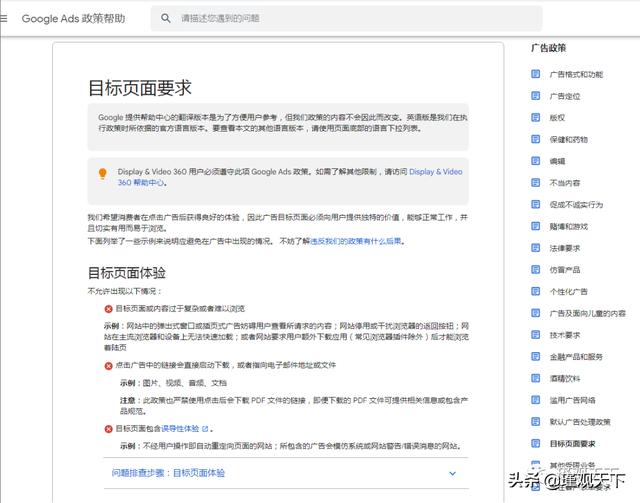
Task: Click the article icon beside 版权
Action: pyautogui.click(x=536, y=118)
